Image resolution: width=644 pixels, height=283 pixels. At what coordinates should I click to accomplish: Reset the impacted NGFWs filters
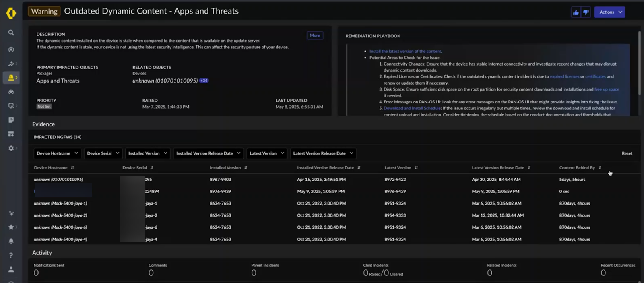[627, 153]
